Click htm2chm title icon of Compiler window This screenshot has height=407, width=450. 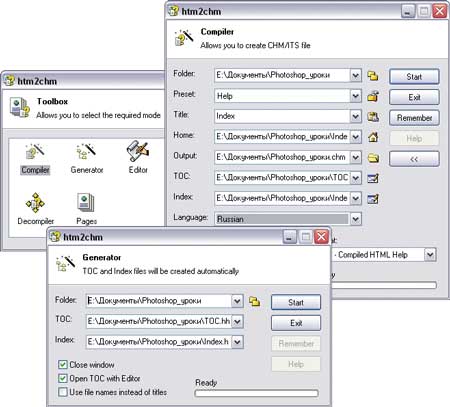point(173,11)
